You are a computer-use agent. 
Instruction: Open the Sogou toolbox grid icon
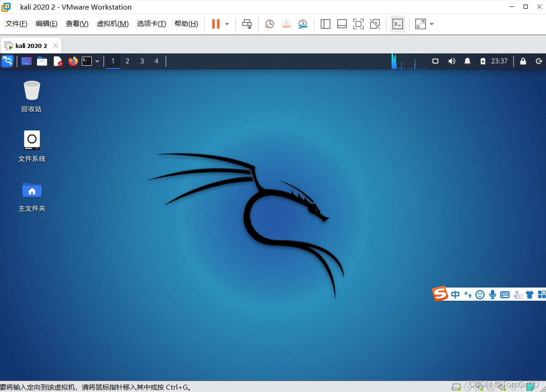542,295
